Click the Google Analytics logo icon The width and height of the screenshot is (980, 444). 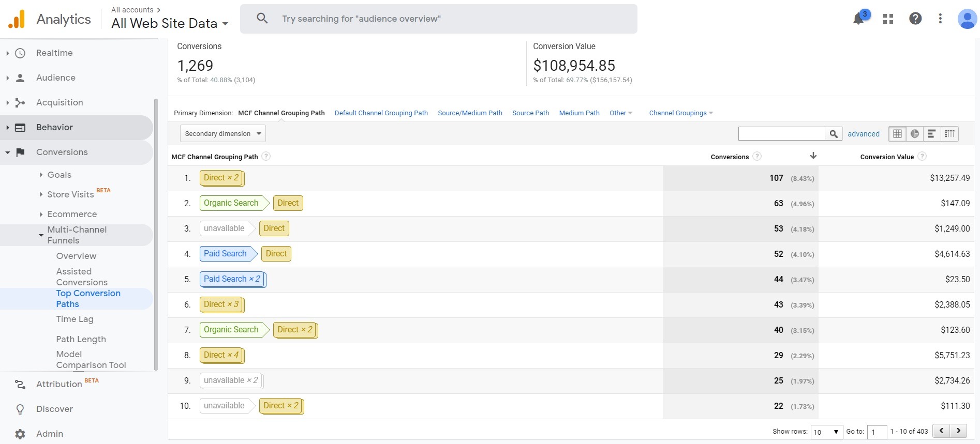click(x=17, y=19)
